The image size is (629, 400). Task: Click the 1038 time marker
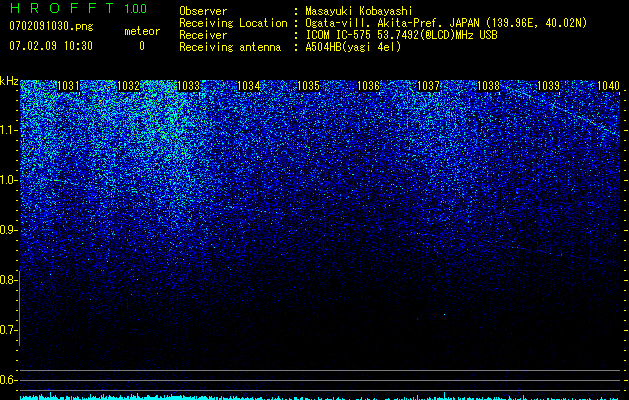click(x=489, y=86)
